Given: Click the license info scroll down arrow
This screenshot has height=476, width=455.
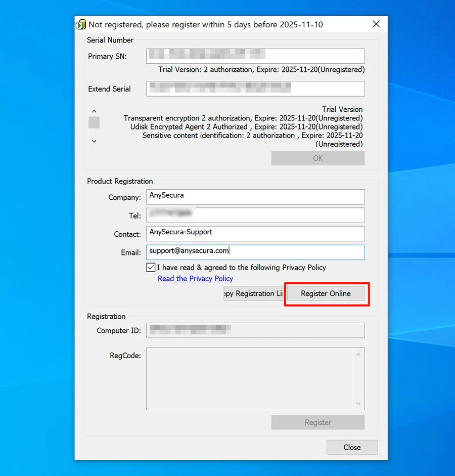Looking at the screenshot, I should pos(94,141).
